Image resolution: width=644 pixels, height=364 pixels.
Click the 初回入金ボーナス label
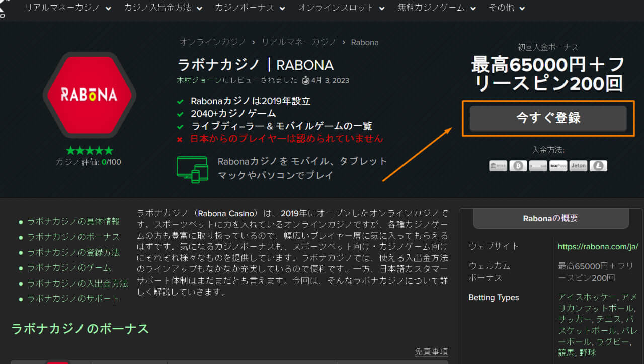click(x=548, y=47)
